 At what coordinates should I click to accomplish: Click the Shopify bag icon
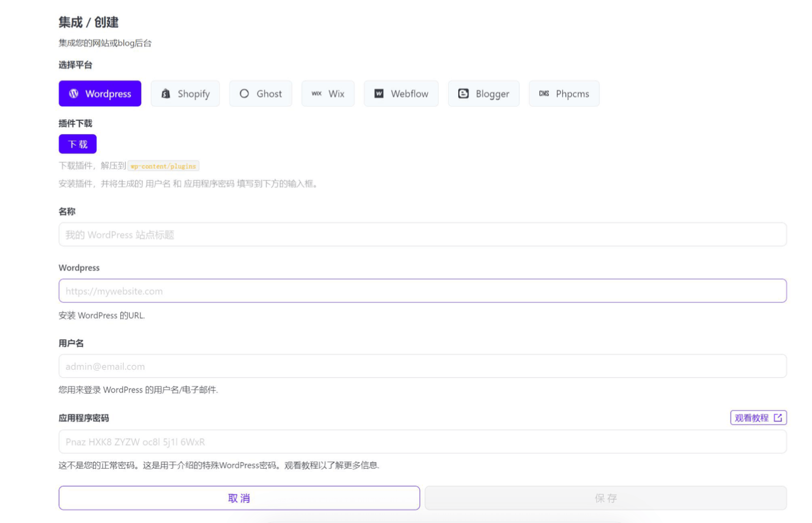(166, 94)
